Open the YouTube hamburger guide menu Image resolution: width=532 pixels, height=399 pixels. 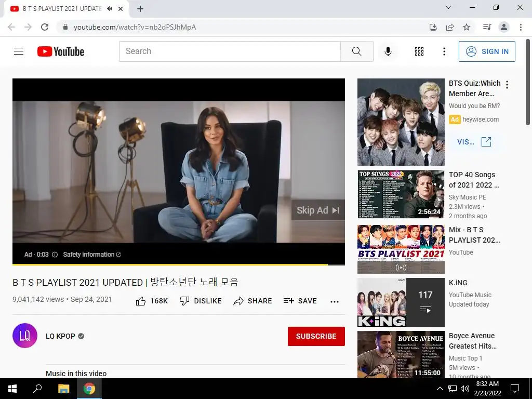(19, 51)
